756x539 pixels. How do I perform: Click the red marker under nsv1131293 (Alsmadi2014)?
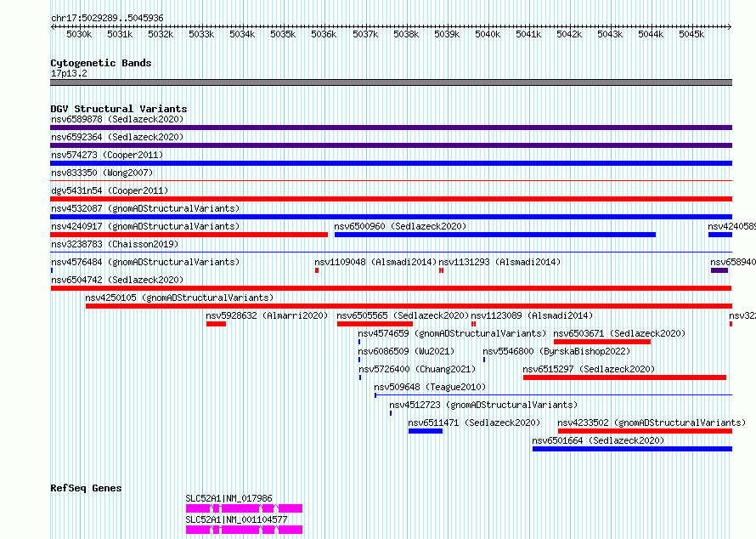pos(441,270)
